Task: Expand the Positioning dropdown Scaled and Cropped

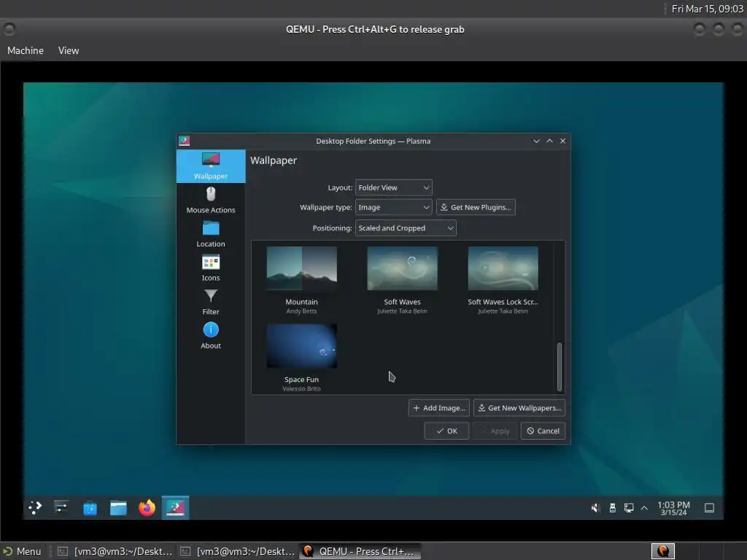Action: 406,228
